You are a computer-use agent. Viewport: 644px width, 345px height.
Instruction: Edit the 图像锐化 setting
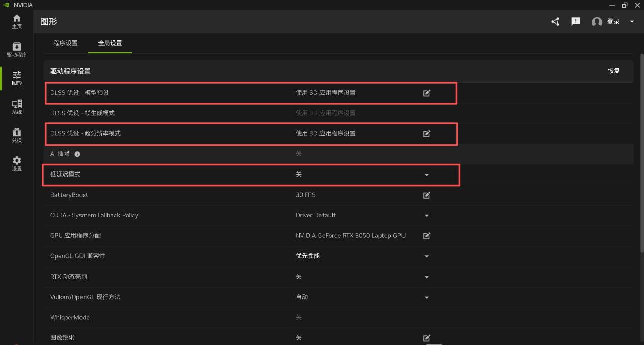tap(427, 338)
